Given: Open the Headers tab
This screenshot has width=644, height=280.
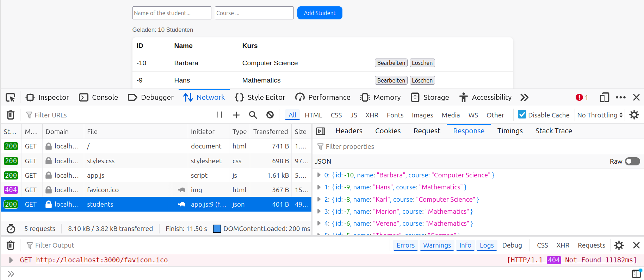Looking at the screenshot, I should tap(349, 131).
